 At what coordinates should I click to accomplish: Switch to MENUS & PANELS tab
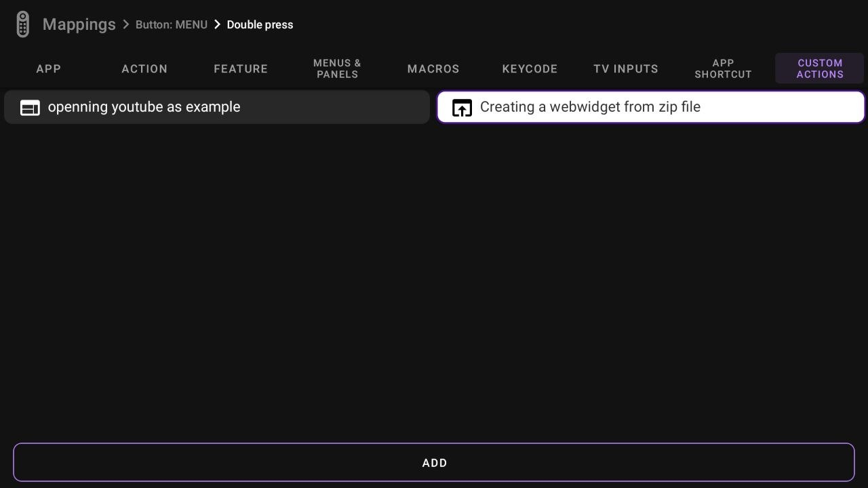tap(337, 68)
